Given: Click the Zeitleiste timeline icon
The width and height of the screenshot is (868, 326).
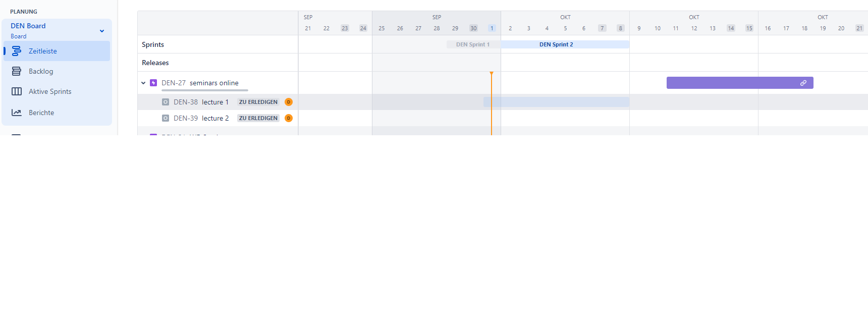Looking at the screenshot, I should tap(17, 51).
